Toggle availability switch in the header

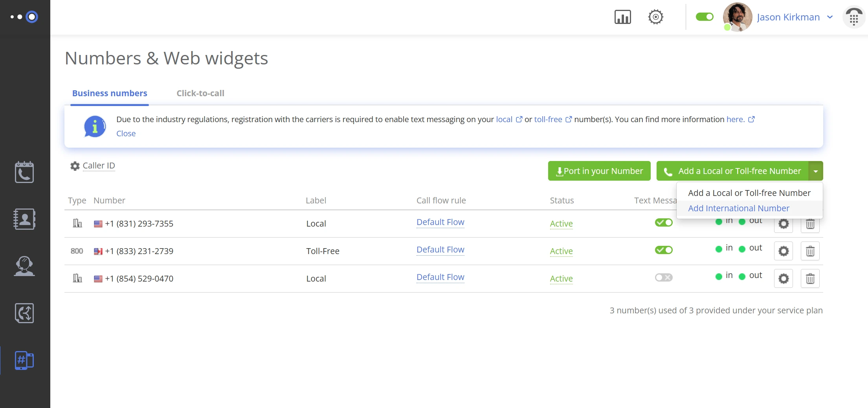[x=704, y=17]
